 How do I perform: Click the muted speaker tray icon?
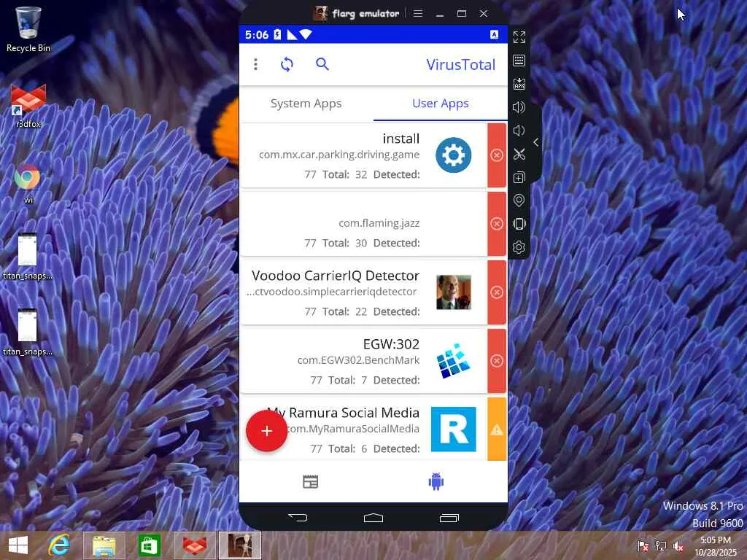pyautogui.click(x=678, y=546)
